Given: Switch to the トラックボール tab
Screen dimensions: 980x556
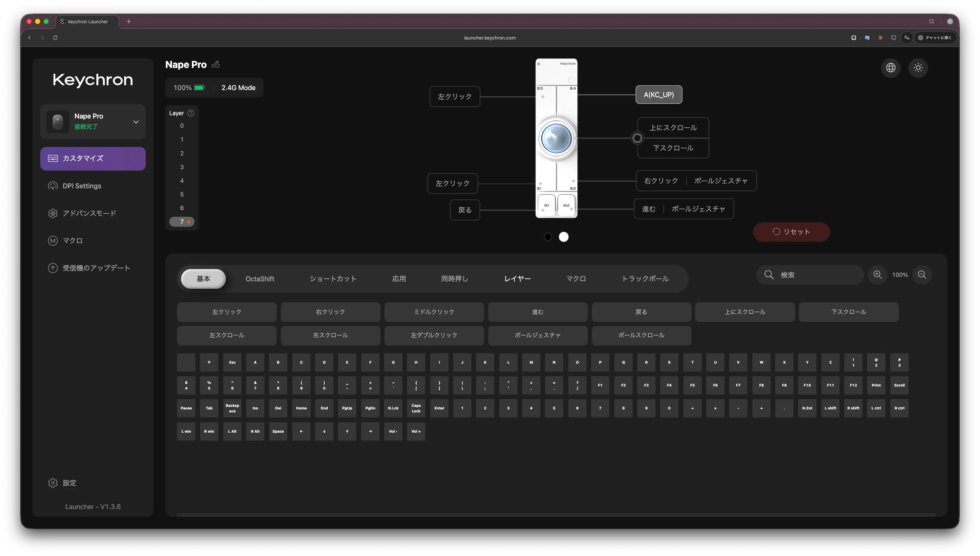Looking at the screenshot, I should tap(645, 279).
